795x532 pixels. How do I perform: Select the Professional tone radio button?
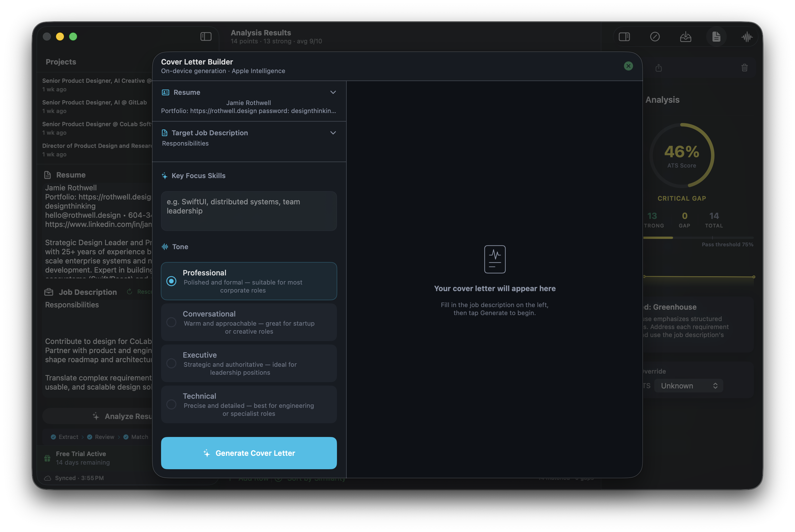coord(171,281)
